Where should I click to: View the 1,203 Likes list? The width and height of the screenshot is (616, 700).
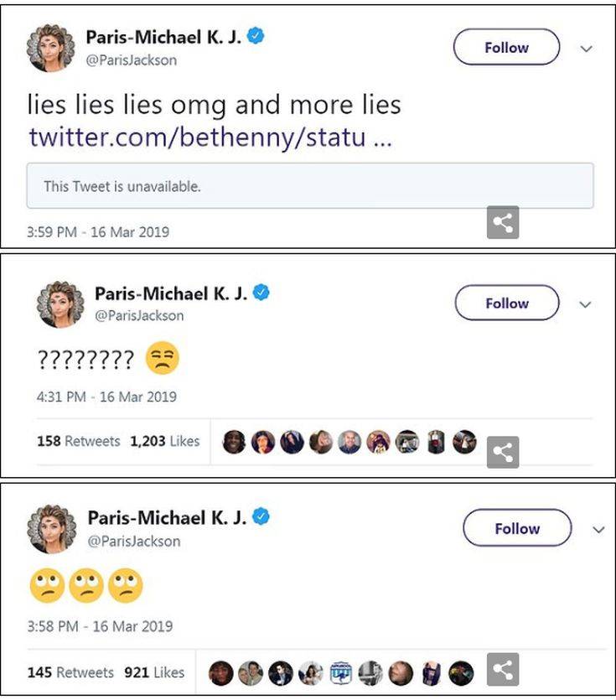[x=164, y=441]
